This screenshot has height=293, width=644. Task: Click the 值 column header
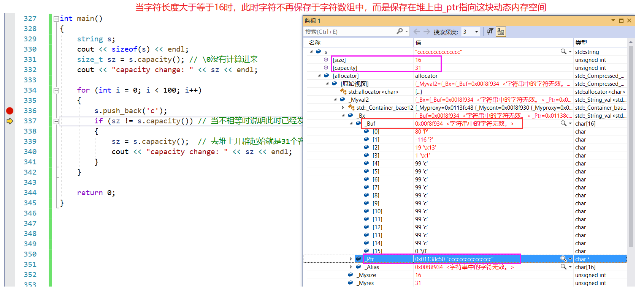tap(418, 43)
